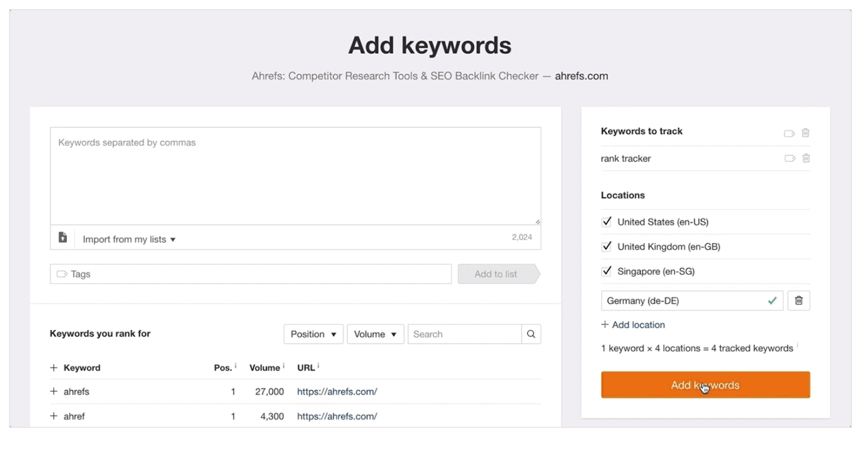Viewport: 868px width, 457px height.
Task: Expand the Volume filter dropdown
Action: pos(375,334)
